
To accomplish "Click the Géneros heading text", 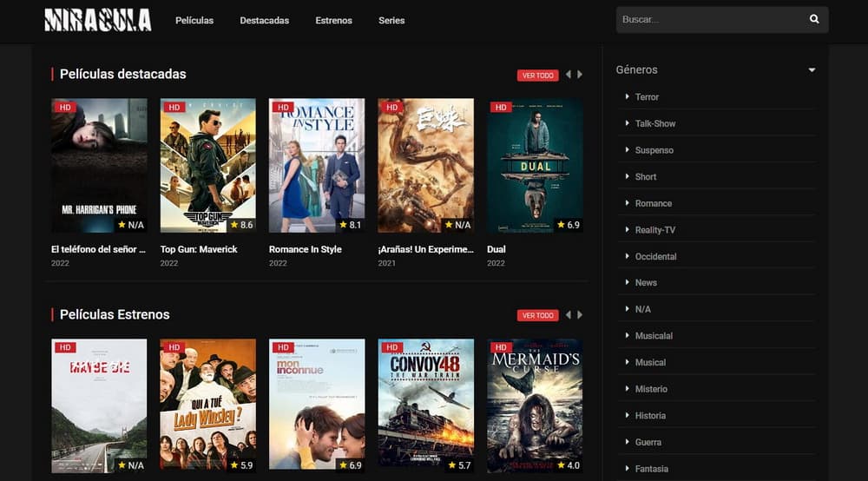I will tap(636, 69).
